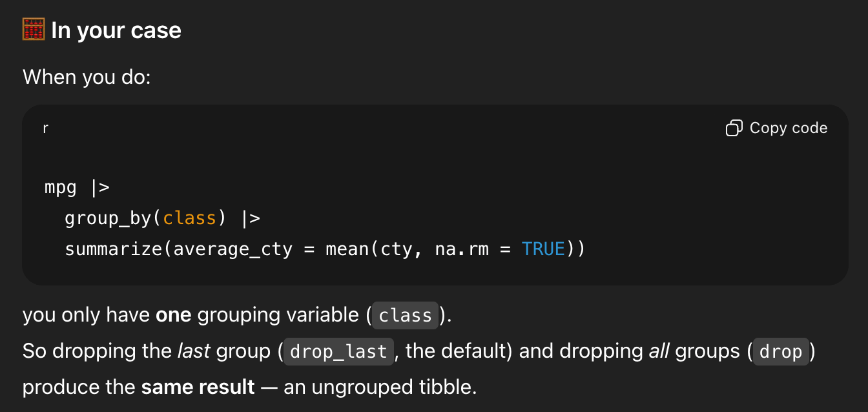Image resolution: width=868 pixels, height=412 pixels.
Task: Click the "drop_last" inline code chip
Action: tap(338, 351)
